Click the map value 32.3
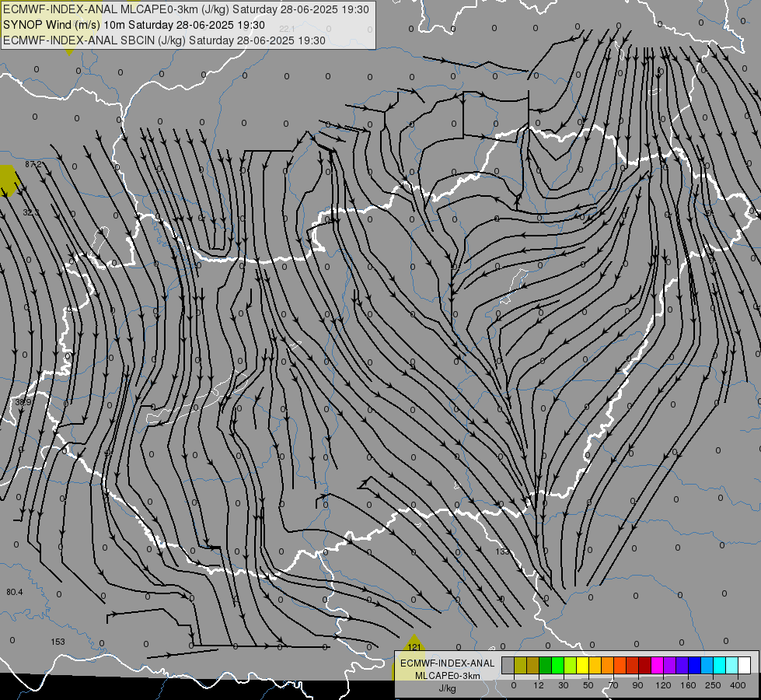 click(31, 213)
